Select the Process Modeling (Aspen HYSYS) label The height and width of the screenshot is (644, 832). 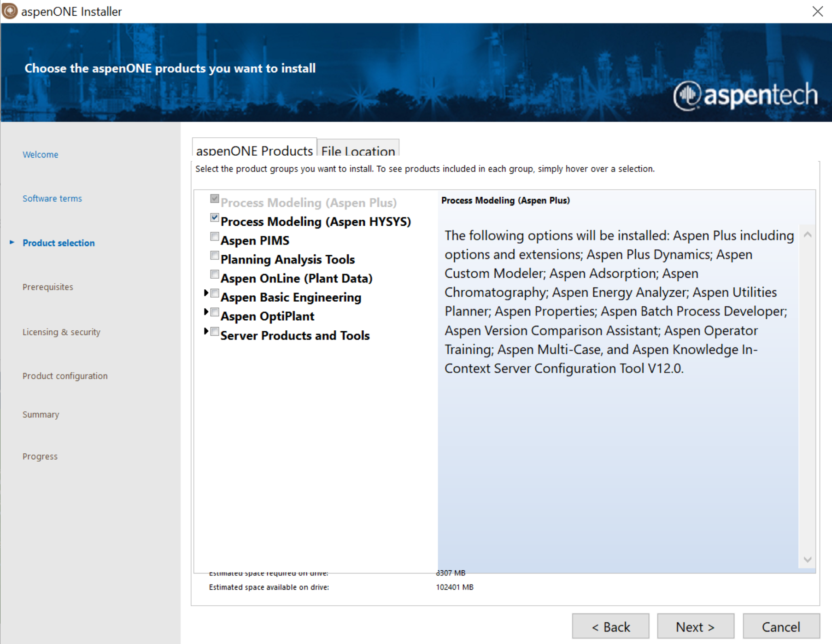coord(316,222)
